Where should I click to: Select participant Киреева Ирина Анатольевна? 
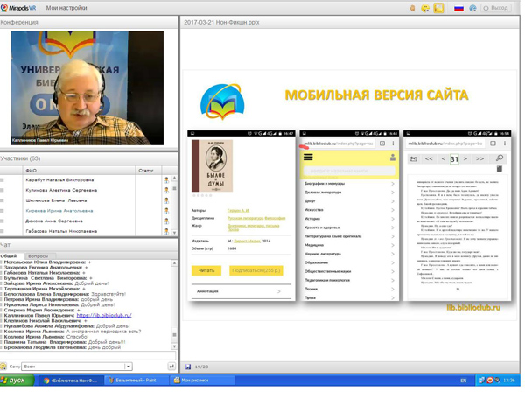pos(59,211)
